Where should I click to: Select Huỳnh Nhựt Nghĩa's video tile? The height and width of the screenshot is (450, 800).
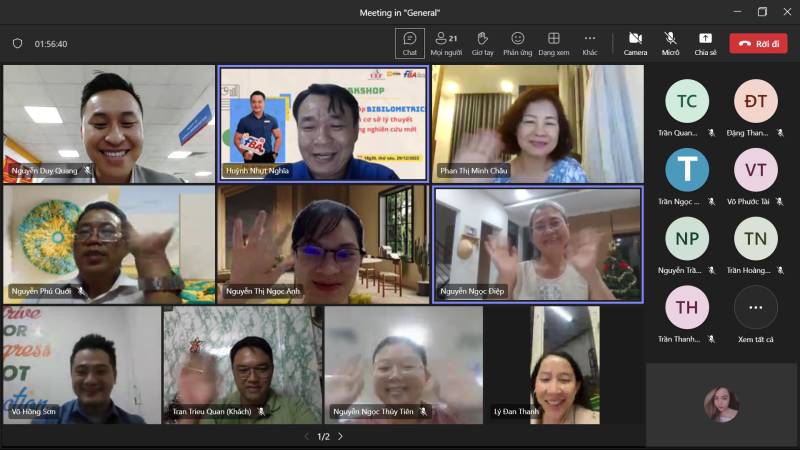tap(323, 122)
